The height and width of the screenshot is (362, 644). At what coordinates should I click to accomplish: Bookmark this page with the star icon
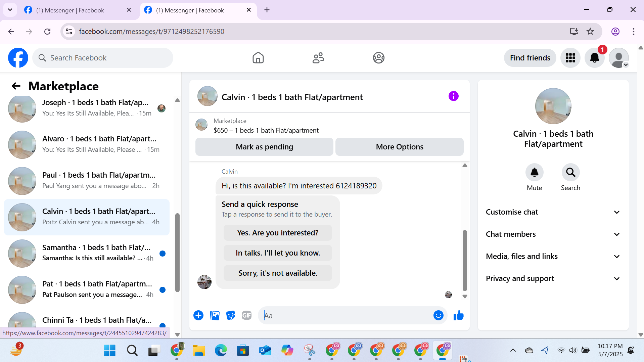click(590, 32)
